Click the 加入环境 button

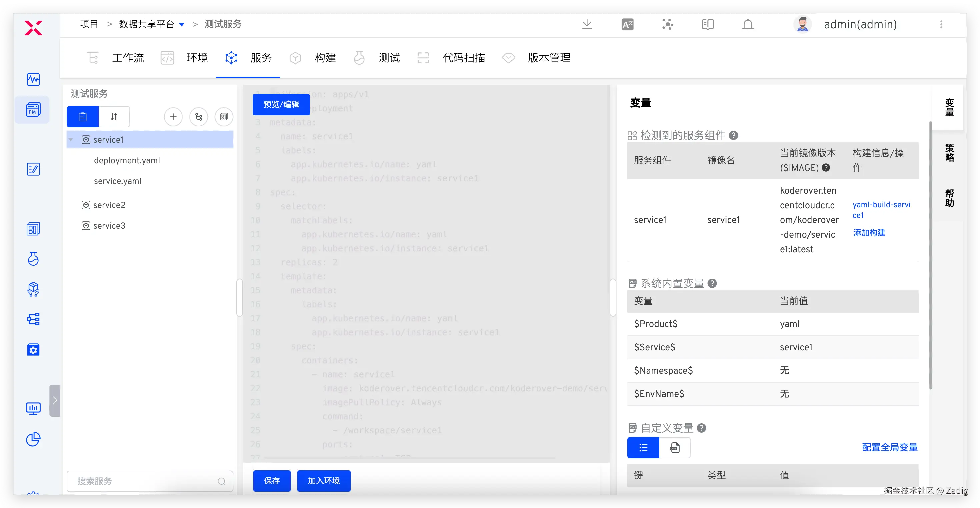(323, 481)
